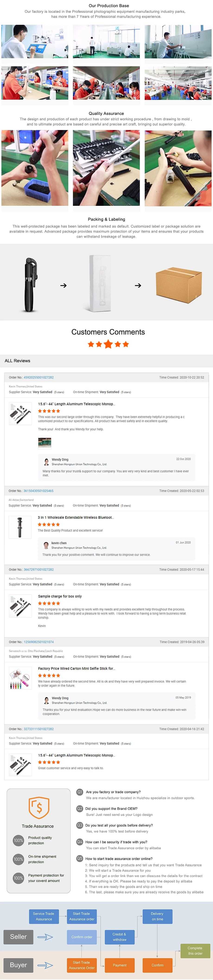This screenshot has width=213, height=980.
Task: Click the large center star under Customers Comments
Action: pos(108,344)
